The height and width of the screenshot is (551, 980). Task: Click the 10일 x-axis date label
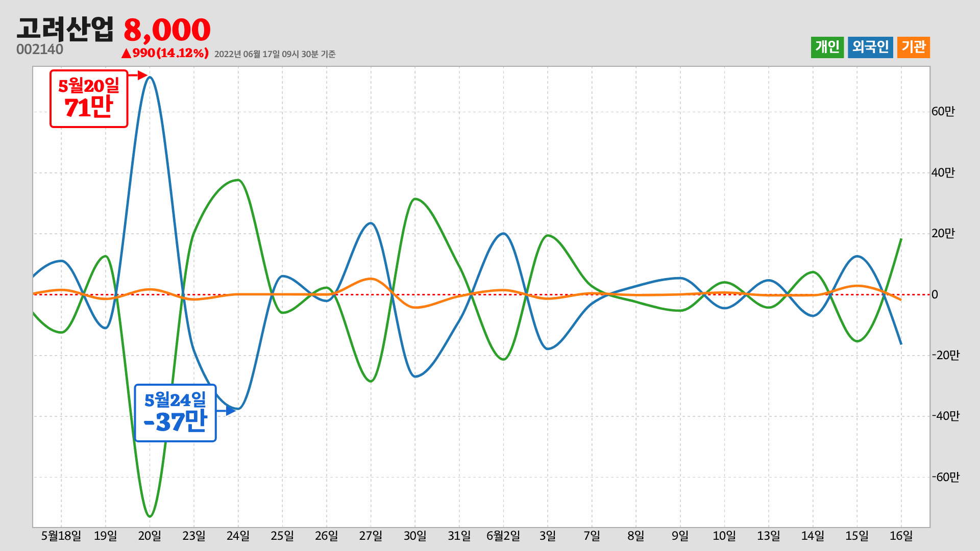coord(724,536)
